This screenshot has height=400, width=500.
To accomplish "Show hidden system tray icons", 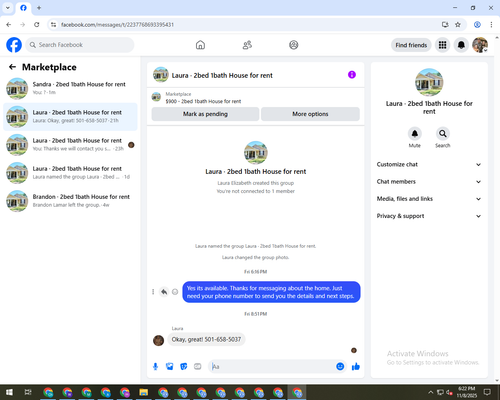I will tap(430, 392).
